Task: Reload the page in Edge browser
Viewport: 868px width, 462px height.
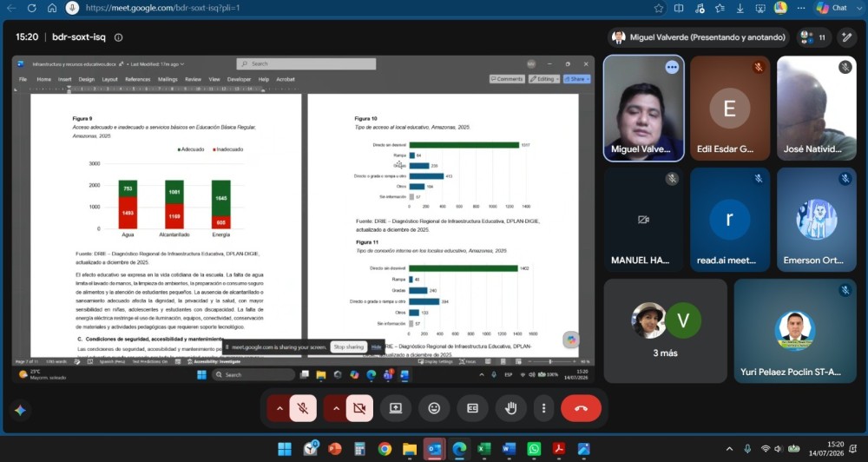Action: [x=31, y=8]
